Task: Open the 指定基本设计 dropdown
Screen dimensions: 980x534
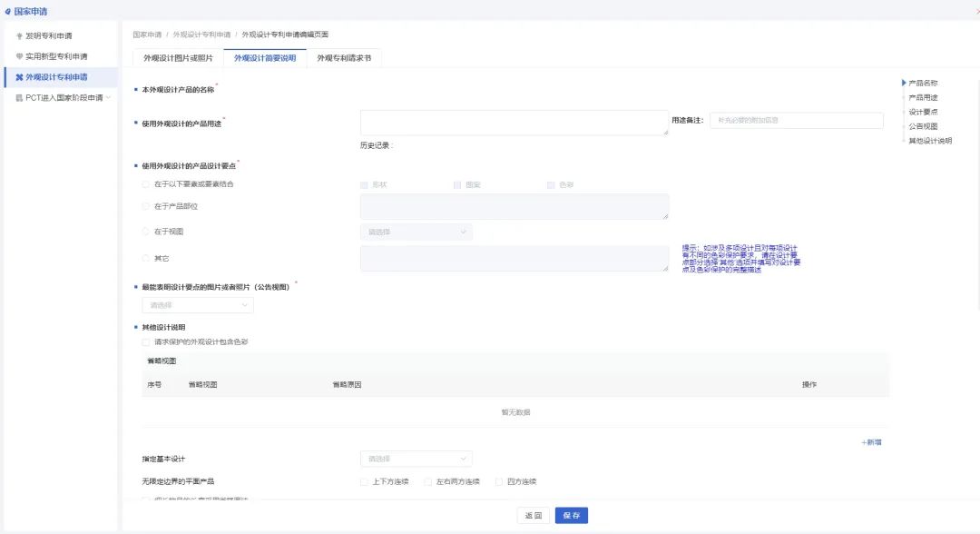Action: tap(416, 459)
